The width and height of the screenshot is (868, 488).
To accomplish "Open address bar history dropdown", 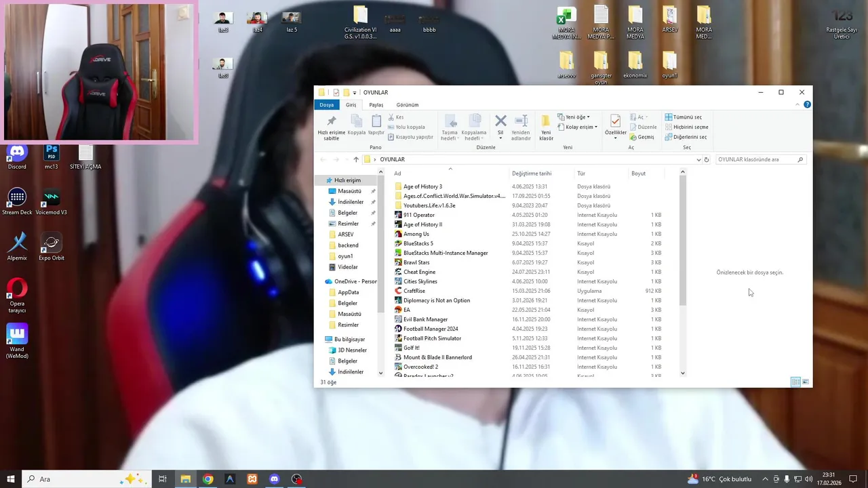I will coord(698,160).
